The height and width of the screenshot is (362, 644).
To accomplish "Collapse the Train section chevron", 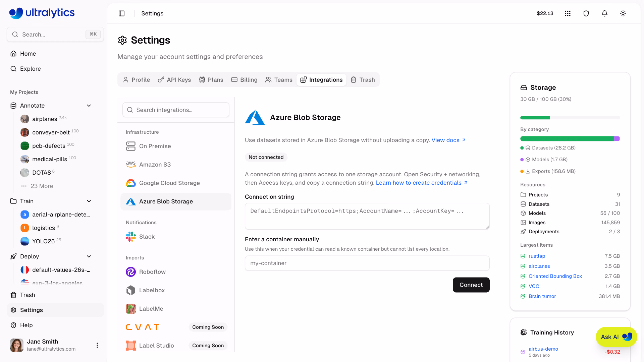I will pos(89,201).
